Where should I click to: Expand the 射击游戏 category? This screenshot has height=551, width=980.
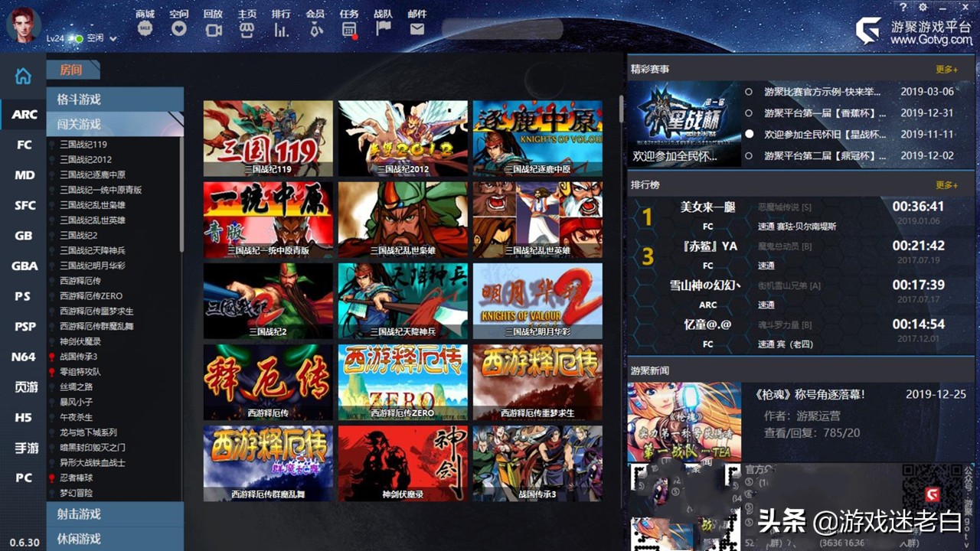pyautogui.click(x=115, y=514)
